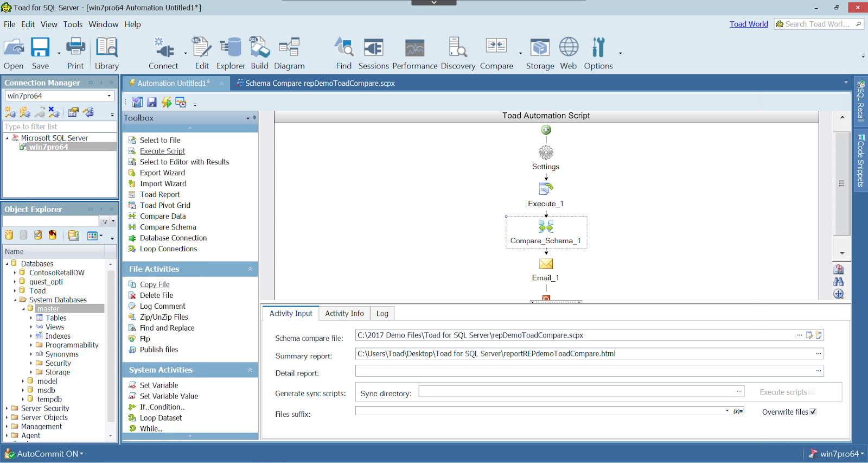
Task: Click the Search Toad World field
Action: pyautogui.click(x=818, y=24)
